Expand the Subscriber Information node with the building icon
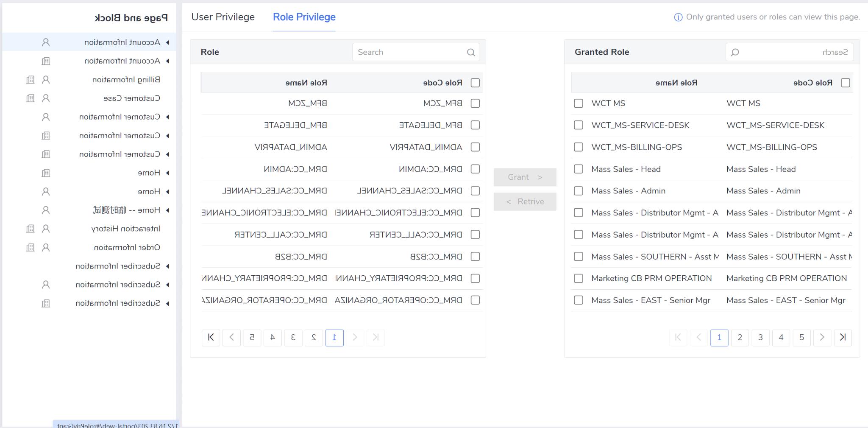Image resolution: width=868 pixels, height=428 pixels. point(168,304)
